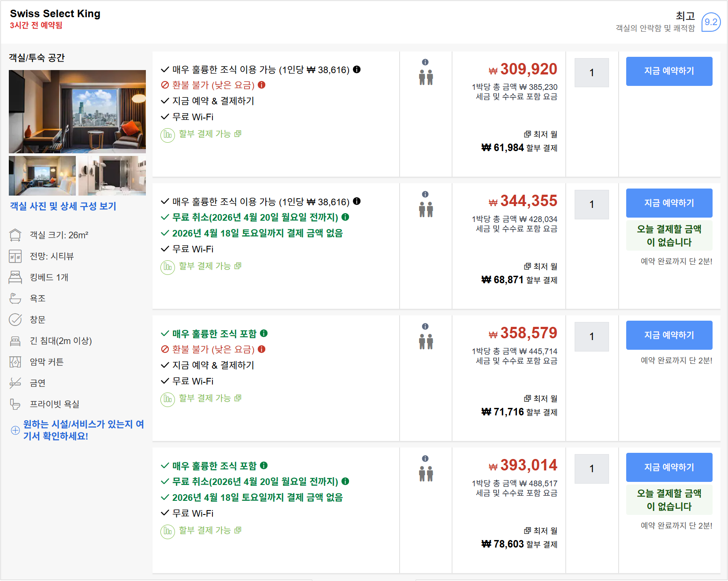The image size is (728, 581).
Task: Click green info icon next to ₩358,579 breakfast included
Action: (x=264, y=333)
